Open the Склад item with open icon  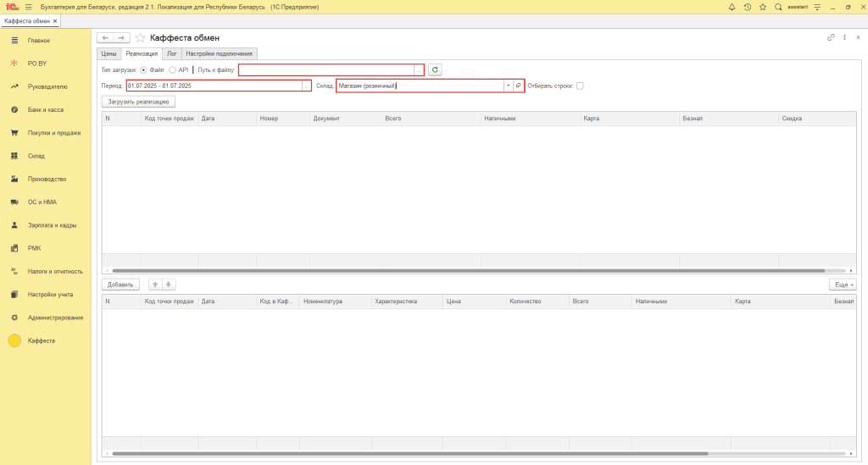pos(518,86)
